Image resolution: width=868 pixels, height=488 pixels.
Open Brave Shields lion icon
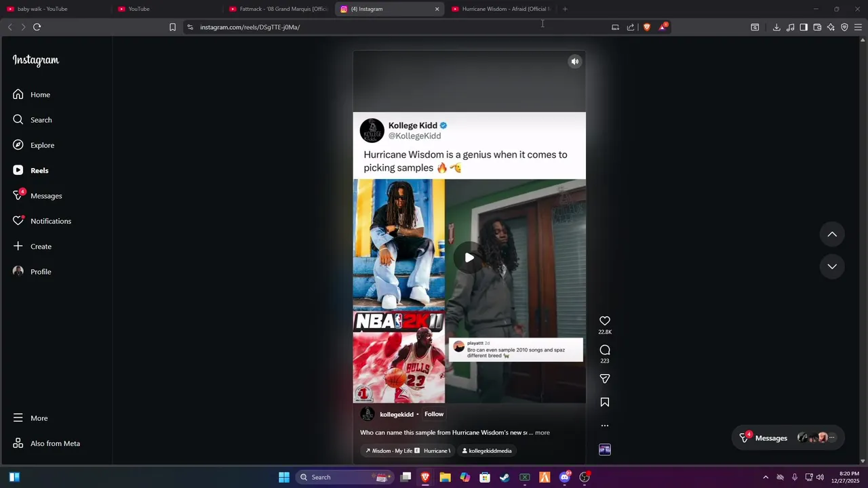(x=647, y=27)
